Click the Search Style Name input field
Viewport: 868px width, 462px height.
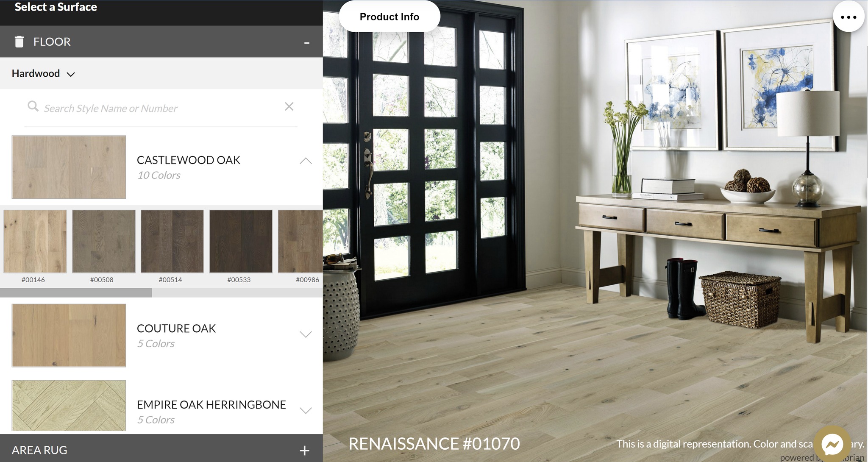161,109
